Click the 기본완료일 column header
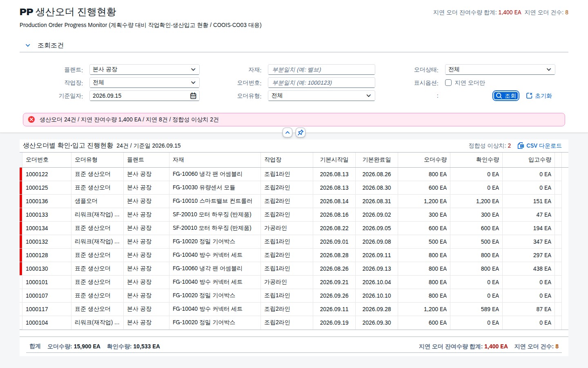 pyautogui.click(x=376, y=160)
